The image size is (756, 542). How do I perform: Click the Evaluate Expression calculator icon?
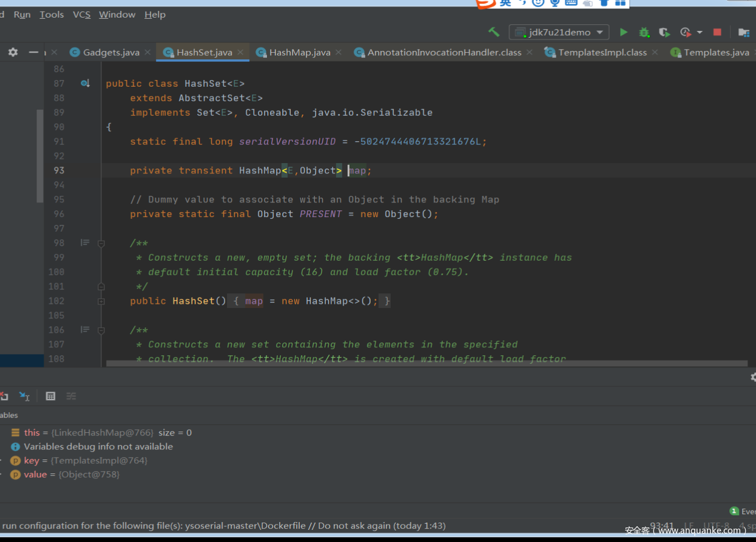pyautogui.click(x=50, y=396)
